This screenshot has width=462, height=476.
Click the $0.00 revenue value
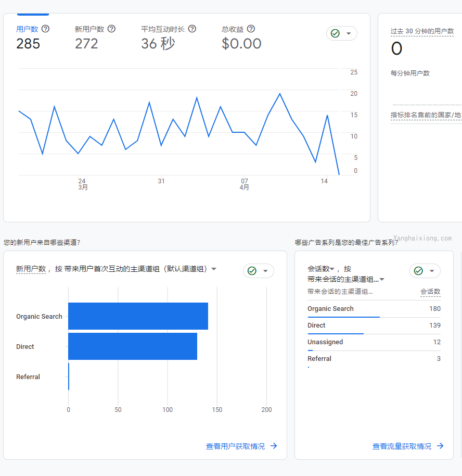pos(241,44)
